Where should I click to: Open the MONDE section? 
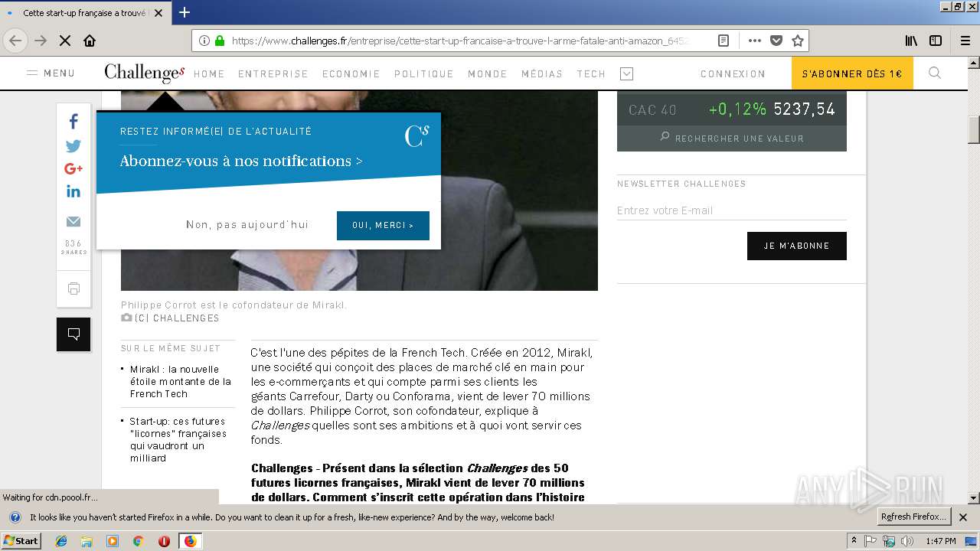pyautogui.click(x=487, y=74)
